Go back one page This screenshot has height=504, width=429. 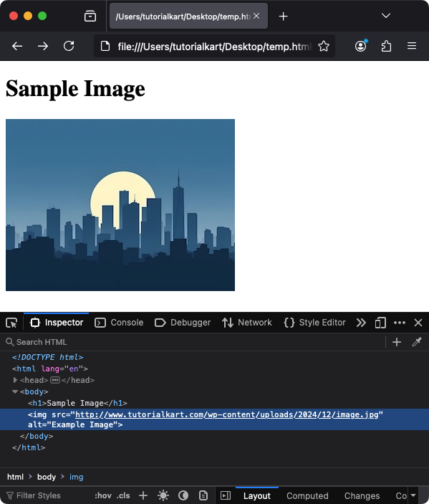coord(17,47)
